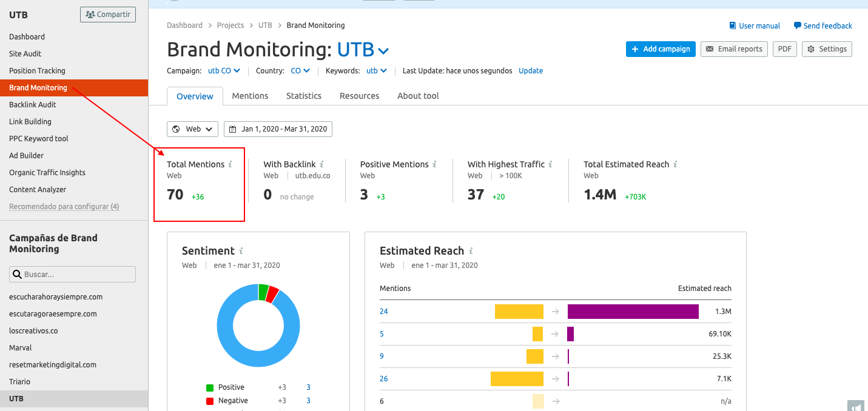
Task: Click the info icon beside Estimated Reach
Action: click(471, 250)
